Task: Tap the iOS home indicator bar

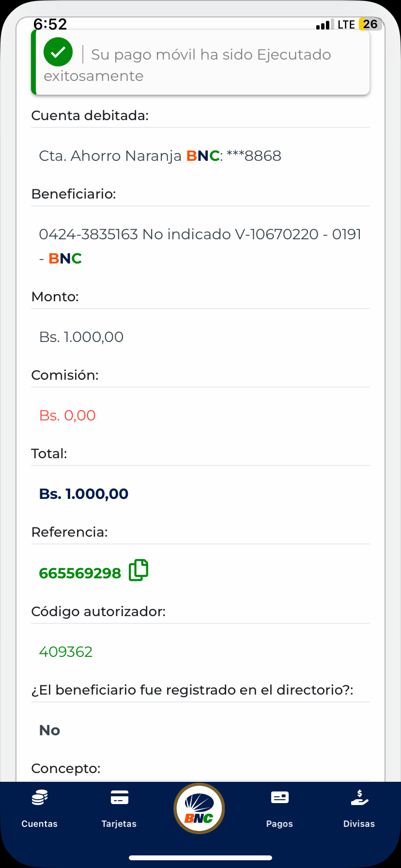Action: [x=200, y=858]
